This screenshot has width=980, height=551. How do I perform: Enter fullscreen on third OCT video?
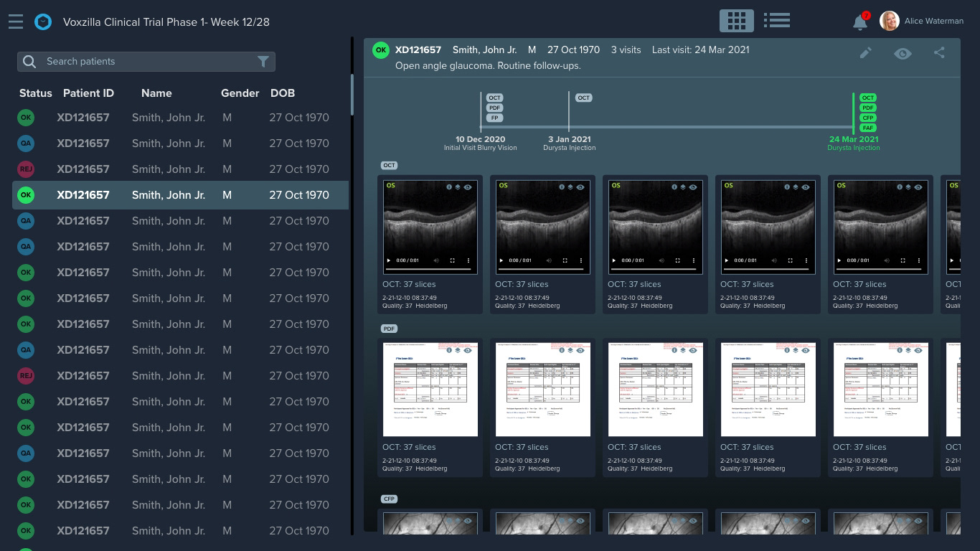(x=677, y=260)
